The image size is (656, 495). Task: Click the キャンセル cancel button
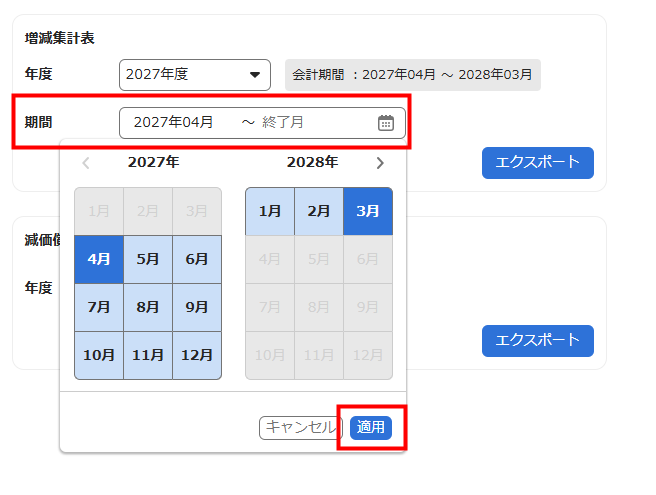coord(300,427)
